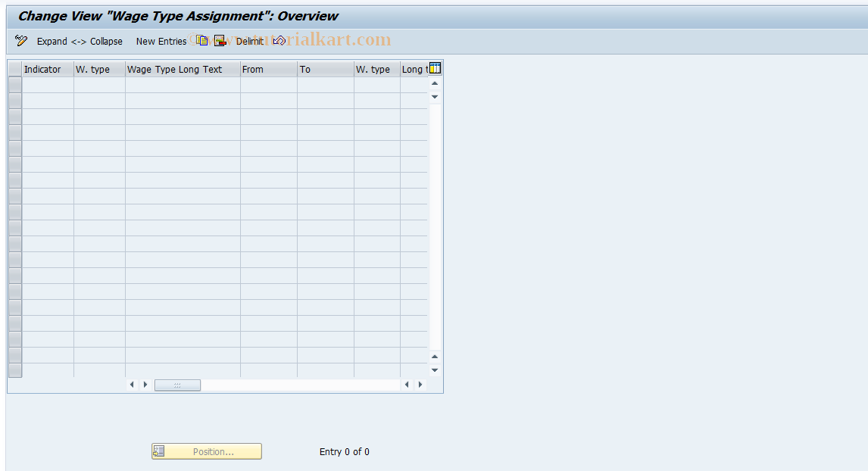Click the far-right horizontal scroll-left arrow
868x471 pixels.
pyautogui.click(x=407, y=385)
